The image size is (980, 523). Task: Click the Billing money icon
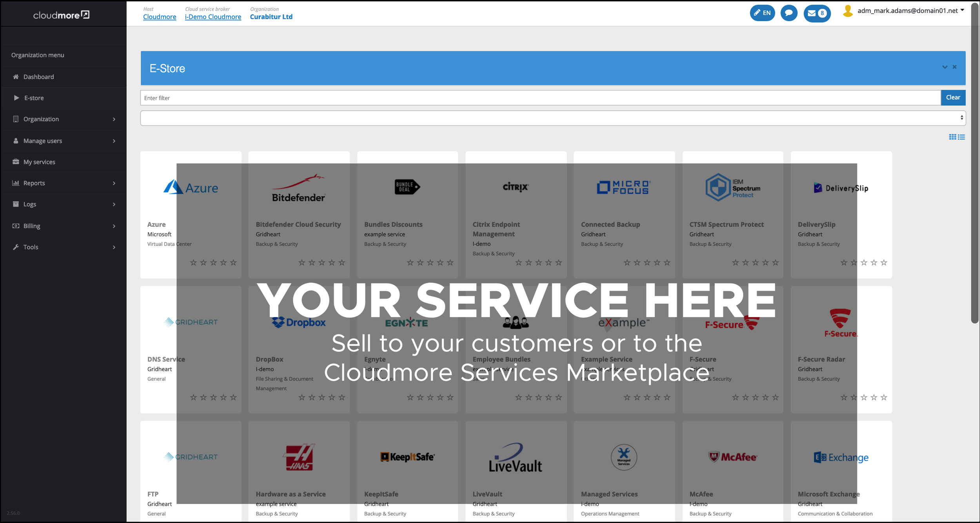click(16, 226)
